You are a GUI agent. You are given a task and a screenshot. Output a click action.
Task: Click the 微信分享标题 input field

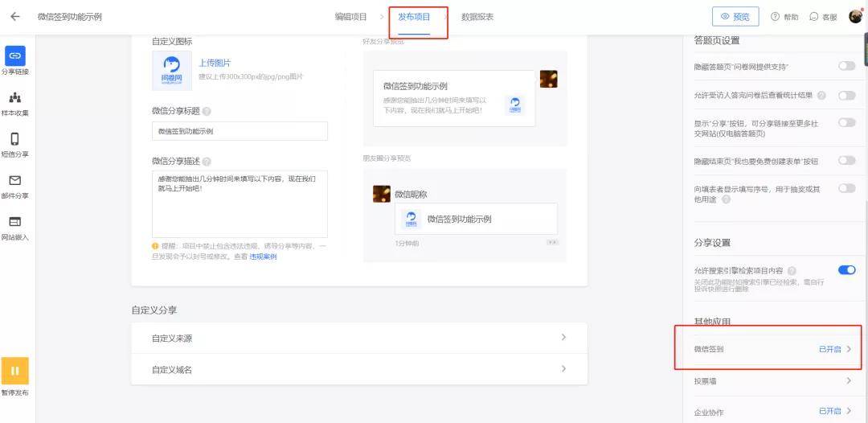(240, 131)
